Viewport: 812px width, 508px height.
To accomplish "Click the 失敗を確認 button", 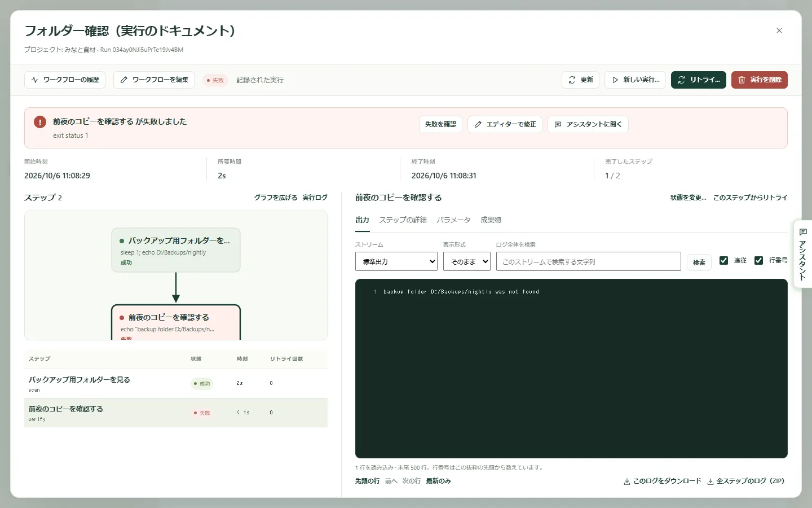I will pyautogui.click(x=440, y=124).
